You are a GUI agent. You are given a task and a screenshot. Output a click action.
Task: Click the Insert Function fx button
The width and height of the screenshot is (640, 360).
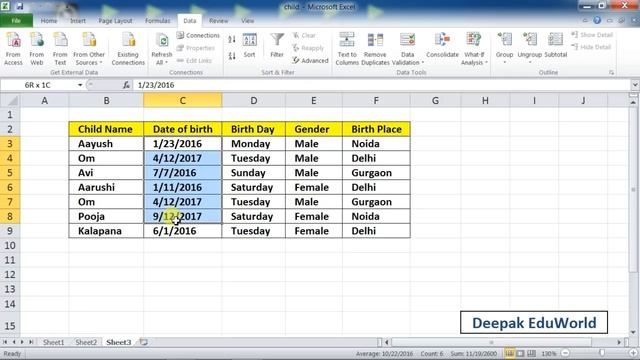tap(126, 85)
